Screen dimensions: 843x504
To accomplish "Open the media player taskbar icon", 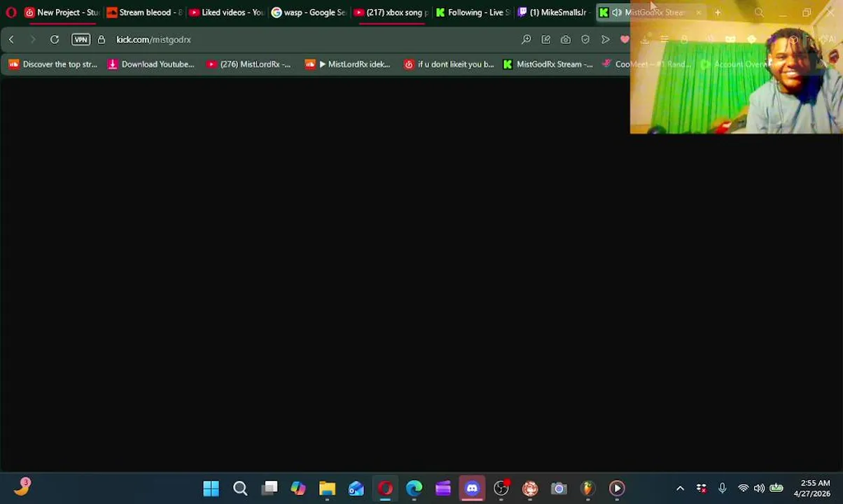I will coord(617,489).
